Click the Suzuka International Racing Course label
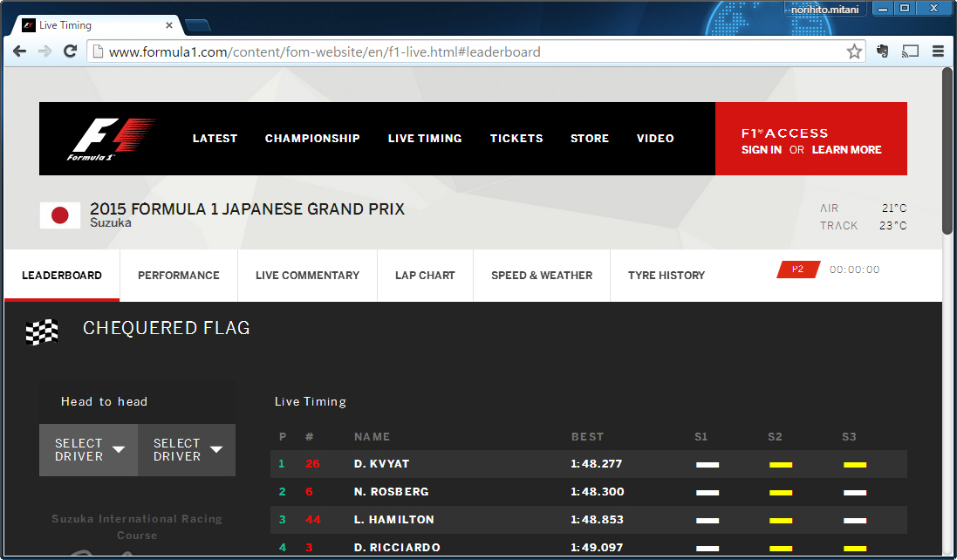This screenshot has height=560, width=957. (x=137, y=527)
